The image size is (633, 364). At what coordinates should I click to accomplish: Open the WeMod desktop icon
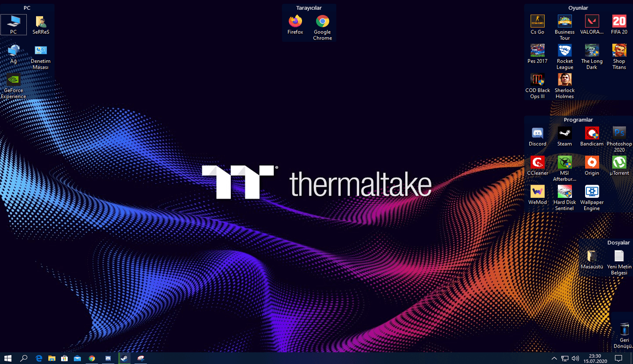538,195
